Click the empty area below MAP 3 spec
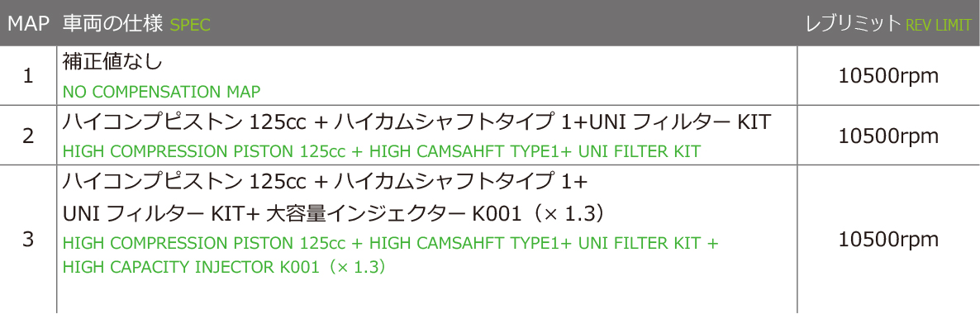Image resolution: width=980 pixels, height=319 pixels. 427,295
